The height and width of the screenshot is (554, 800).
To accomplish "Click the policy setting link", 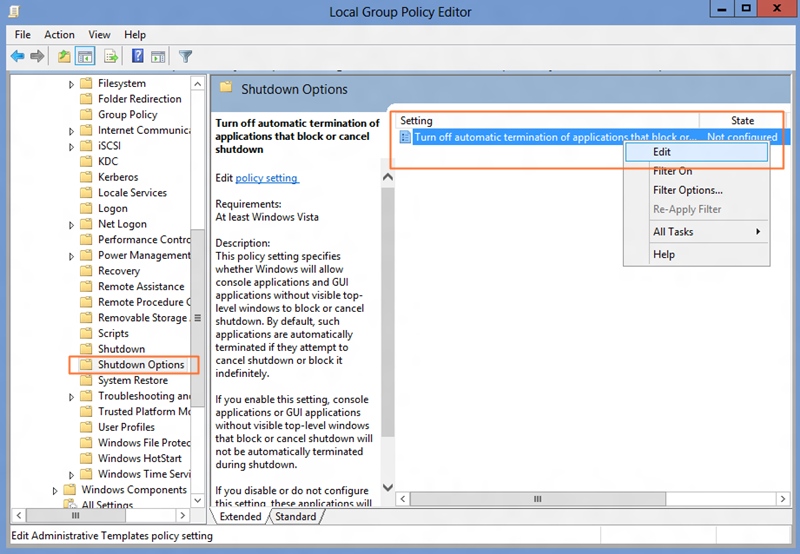I will coord(267,178).
